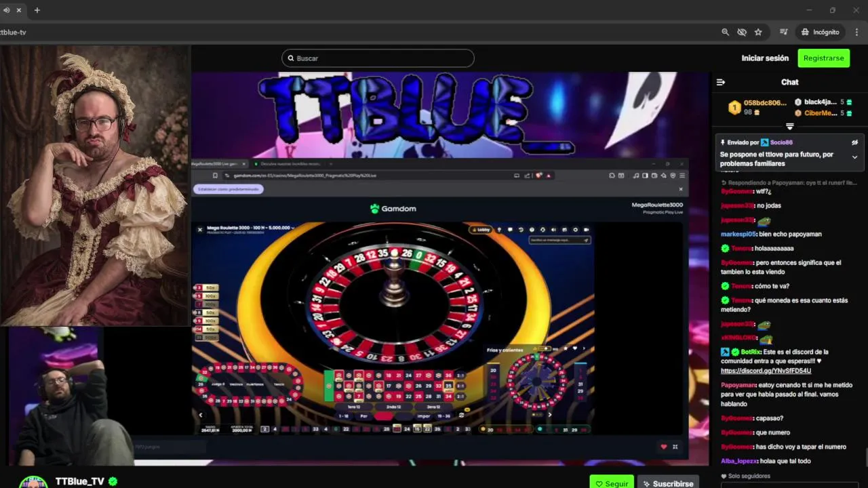Click the left arrow beside the racetrack
This screenshot has height=488, width=868.
click(x=200, y=415)
